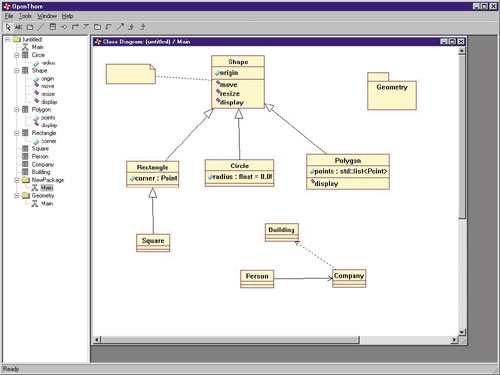
Task: Select the arrow pointer tool
Action: [8, 27]
